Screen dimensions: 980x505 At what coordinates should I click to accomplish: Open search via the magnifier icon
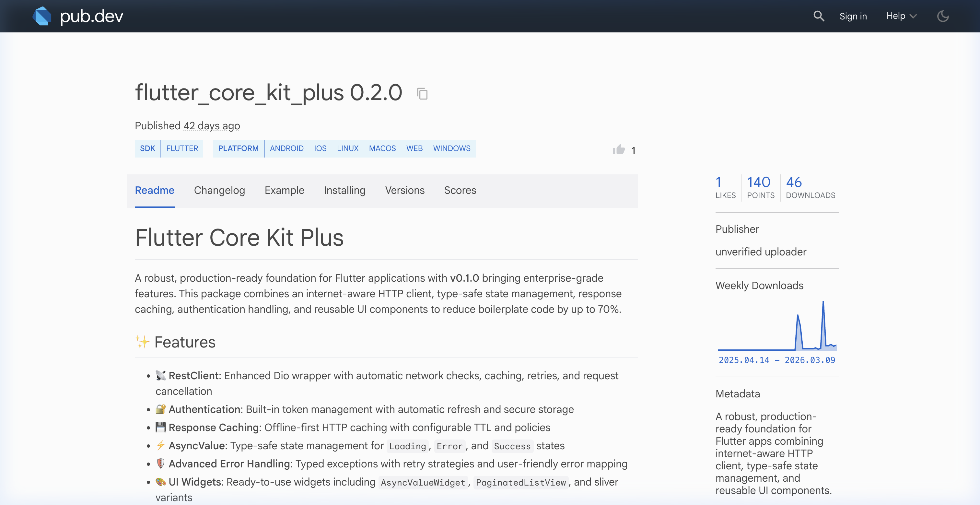[819, 16]
